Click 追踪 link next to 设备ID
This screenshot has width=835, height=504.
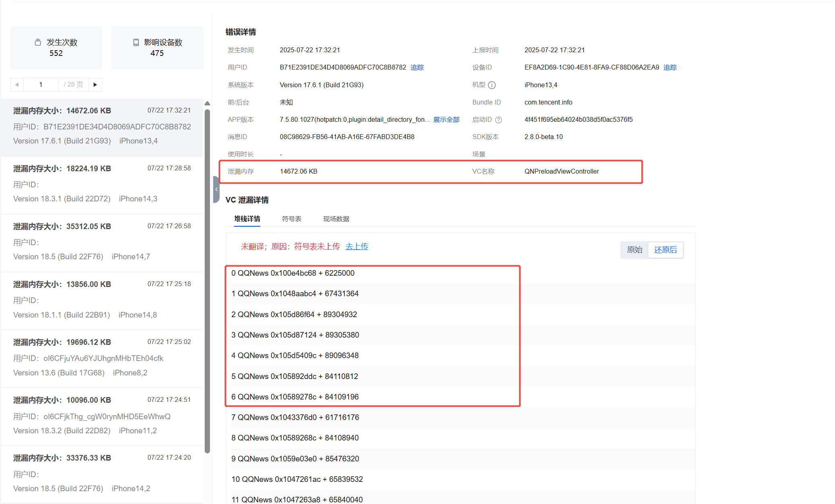click(x=670, y=68)
